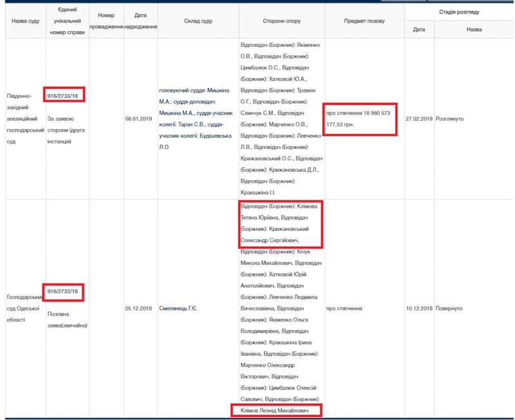Screen dimensions: 515x420
Task: Click the 'Склад суду' column header
Action: tap(198, 21)
